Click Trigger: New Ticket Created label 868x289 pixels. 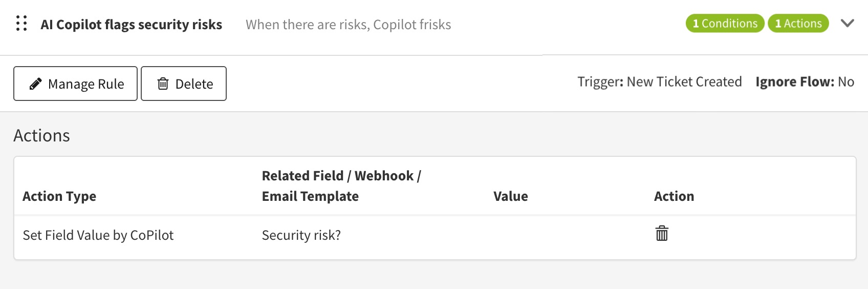click(x=660, y=82)
